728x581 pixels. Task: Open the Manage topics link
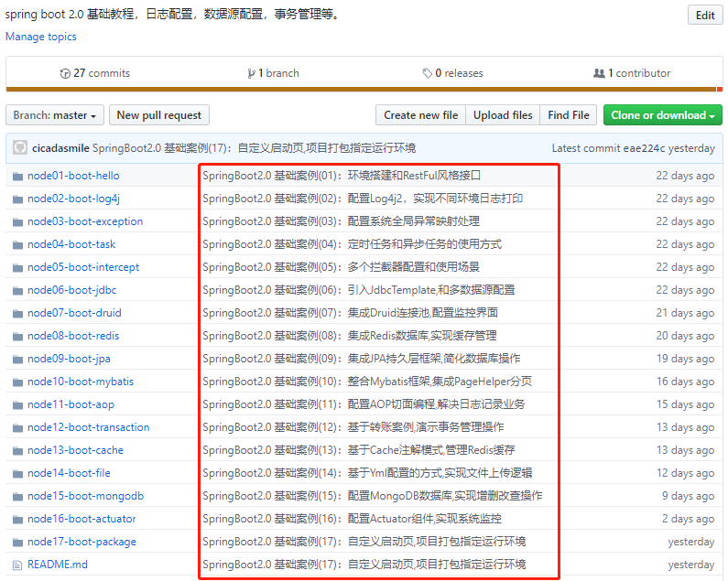coord(41,37)
